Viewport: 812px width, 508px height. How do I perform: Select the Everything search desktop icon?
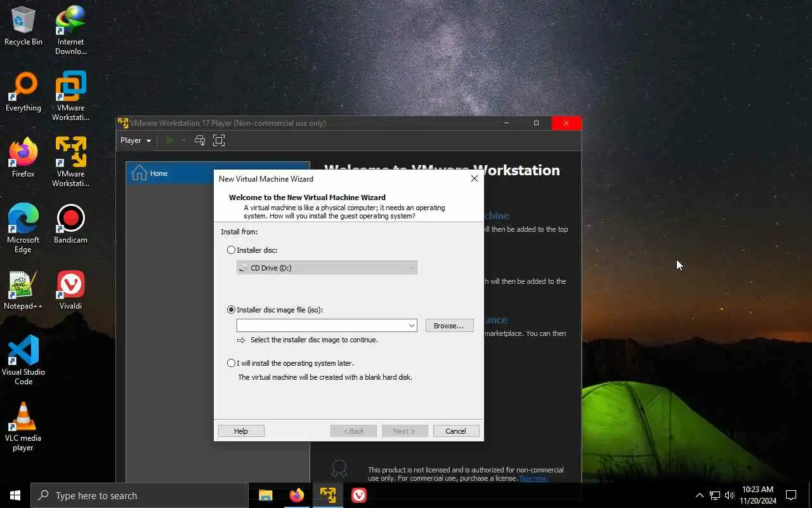tap(23, 92)
